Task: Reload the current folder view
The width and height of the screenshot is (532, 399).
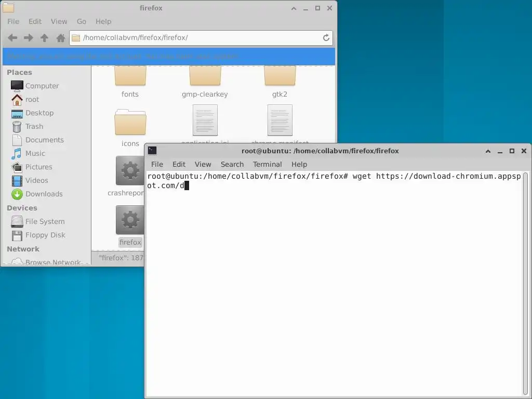Action: pyautogui.click(x=326, y=37)
